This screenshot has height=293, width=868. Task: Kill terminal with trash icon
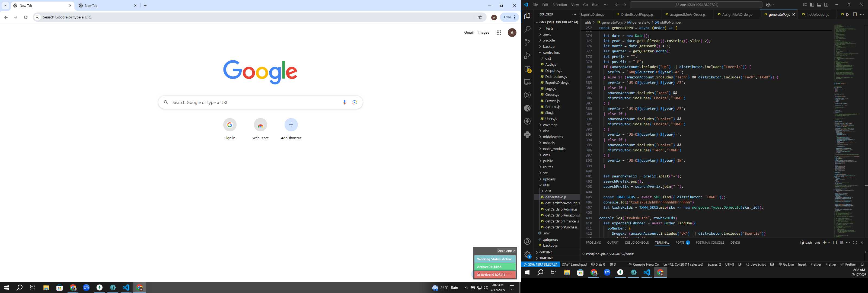click(841, 243)
